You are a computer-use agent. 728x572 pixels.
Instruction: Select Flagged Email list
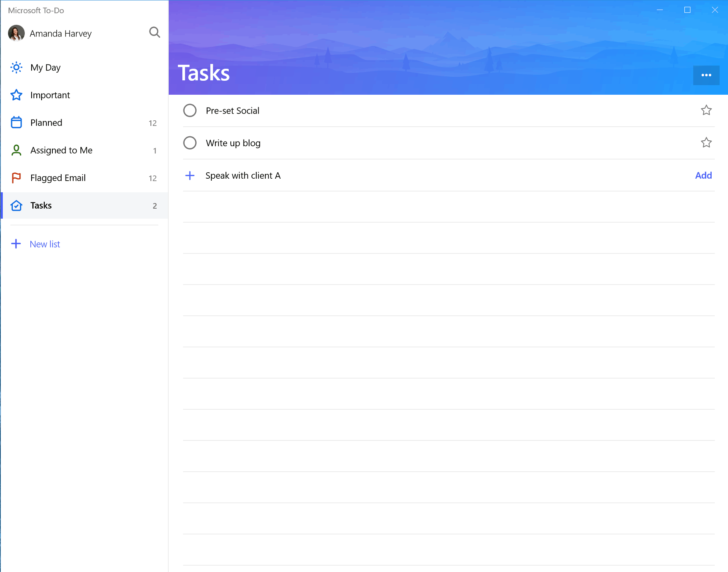coord(84,178)
